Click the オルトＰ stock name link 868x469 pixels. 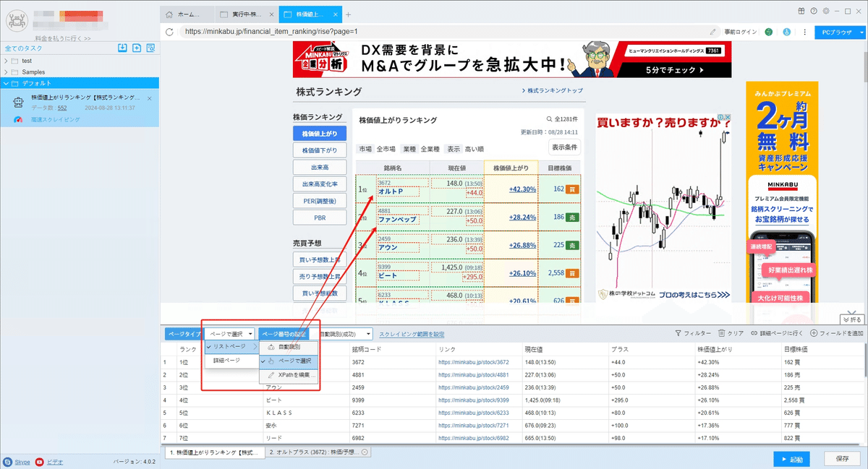pos(391,192)
